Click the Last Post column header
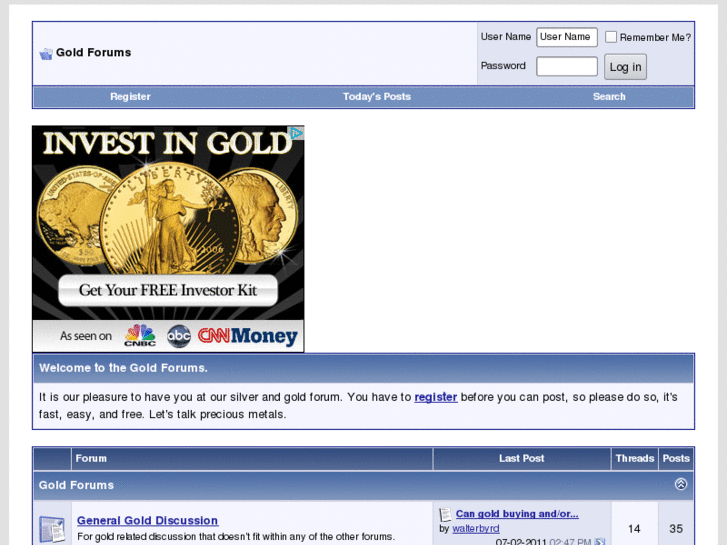Image resolution: width=727 pixels, height=545 pixels. coord(522,458)
